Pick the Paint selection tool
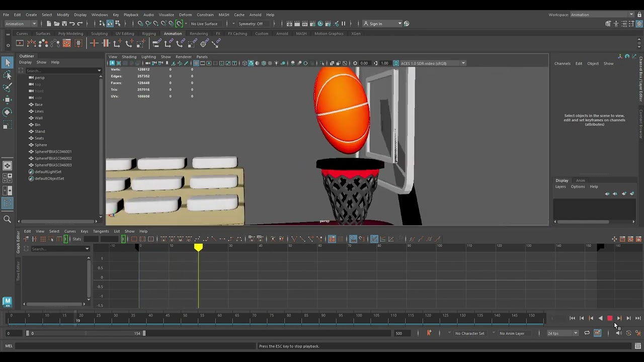Screen dimensions: 644x362 tap(8, 87)
